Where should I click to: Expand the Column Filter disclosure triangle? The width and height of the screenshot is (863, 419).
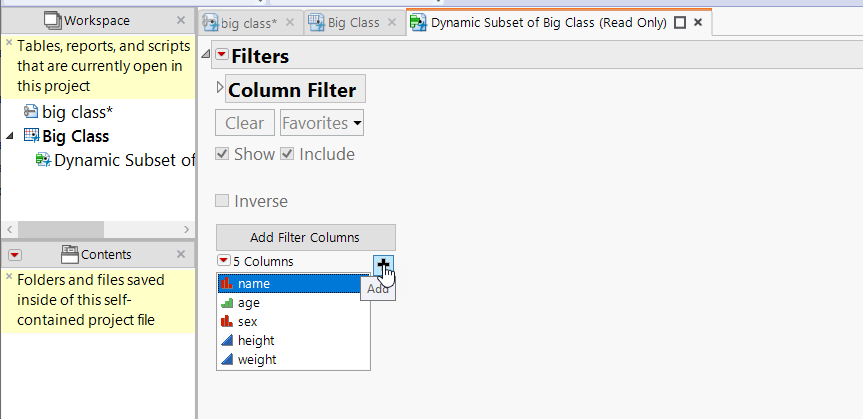click(x=221, y=89)
